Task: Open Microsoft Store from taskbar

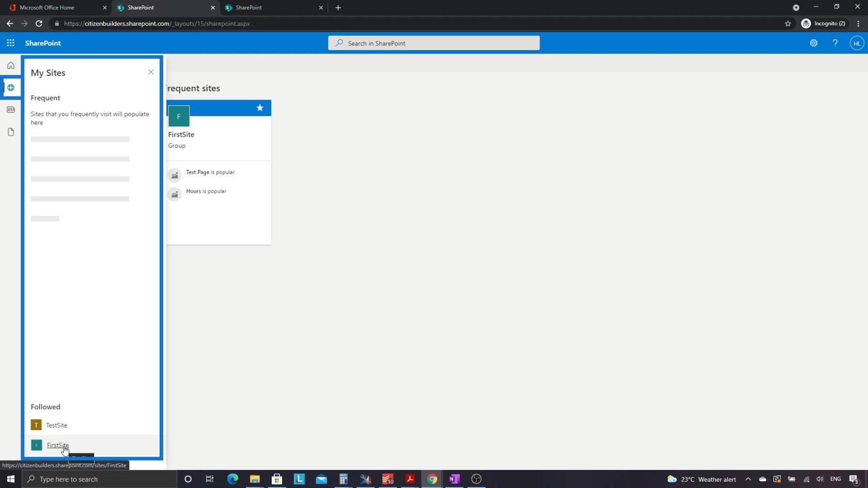Action: click(277, 479)
